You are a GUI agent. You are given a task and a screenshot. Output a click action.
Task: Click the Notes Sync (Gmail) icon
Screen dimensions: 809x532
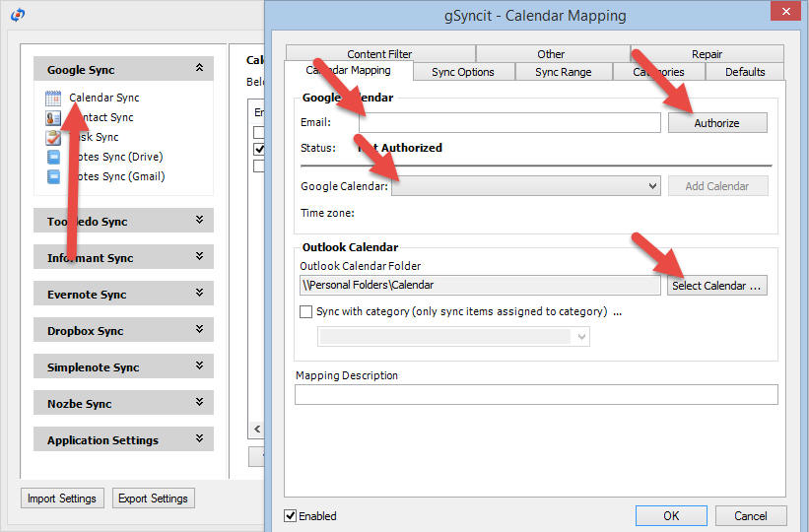coord(53,176)
